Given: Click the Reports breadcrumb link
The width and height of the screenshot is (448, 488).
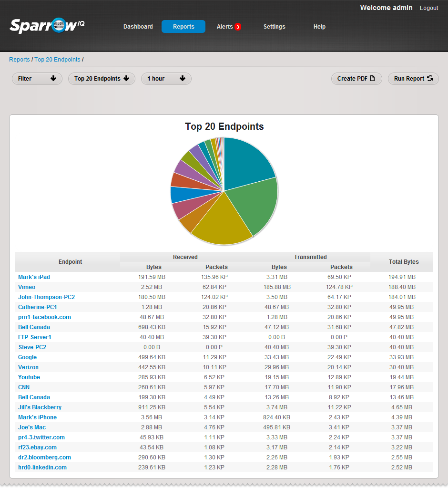Looking at the screenshot, I should click(x=19, y=60).
